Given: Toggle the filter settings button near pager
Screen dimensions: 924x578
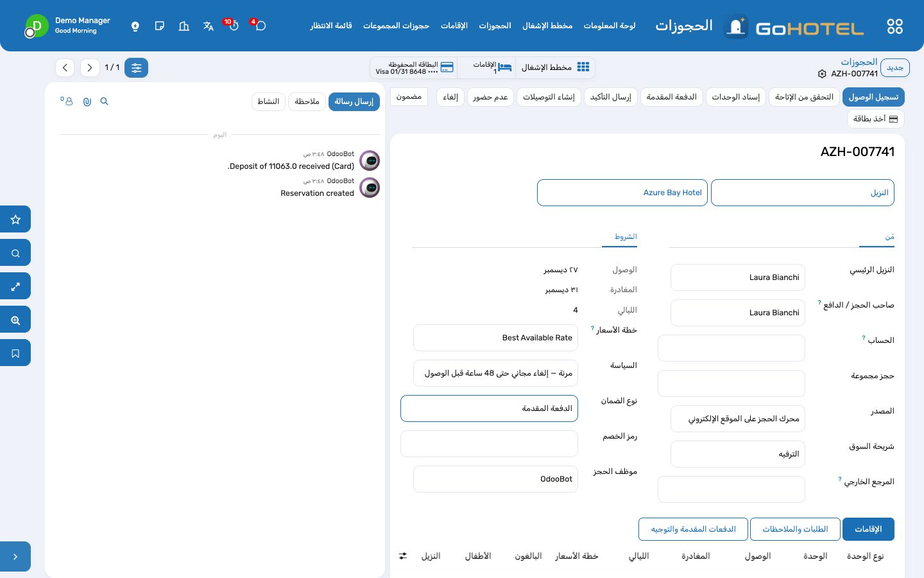Looking at the screenshot, I should (x=136, y=67).
